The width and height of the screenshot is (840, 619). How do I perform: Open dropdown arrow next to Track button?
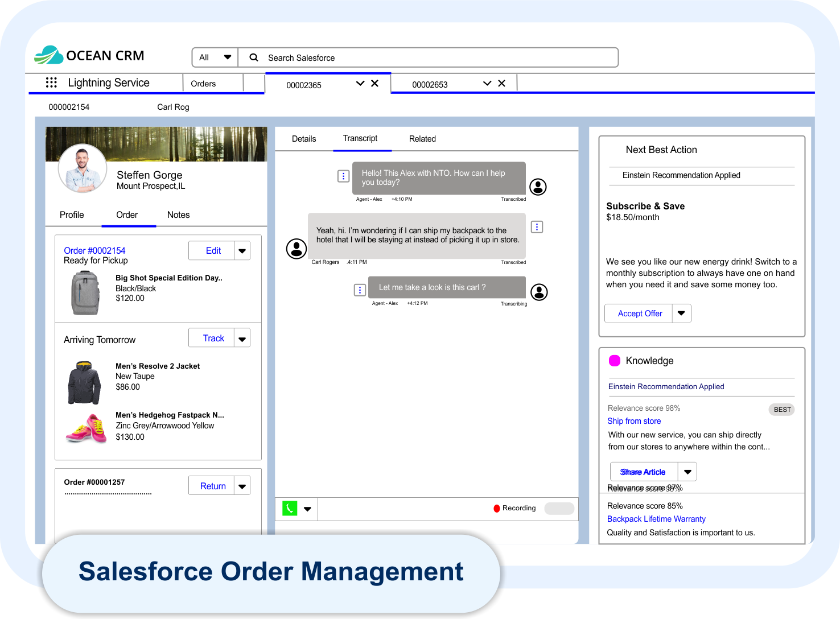tap(242, 339)
